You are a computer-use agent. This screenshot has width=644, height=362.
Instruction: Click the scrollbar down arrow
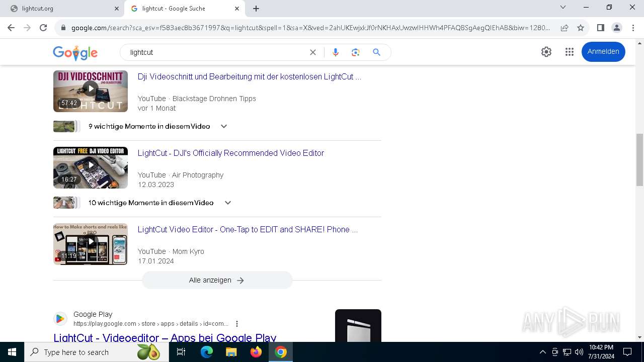[x=639, y=337]
